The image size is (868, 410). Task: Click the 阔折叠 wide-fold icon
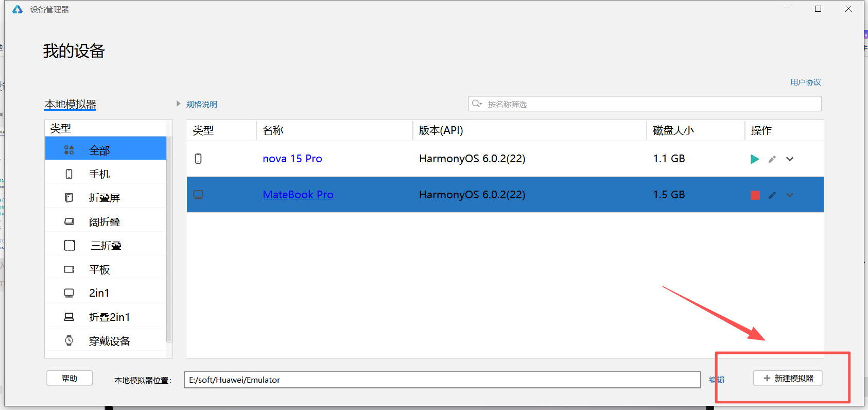click(69, 221)
